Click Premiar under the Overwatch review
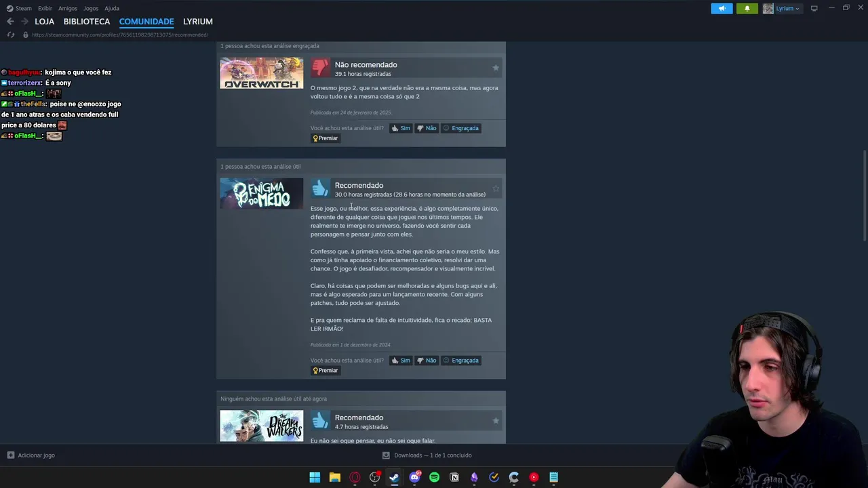 click(325, 138)
